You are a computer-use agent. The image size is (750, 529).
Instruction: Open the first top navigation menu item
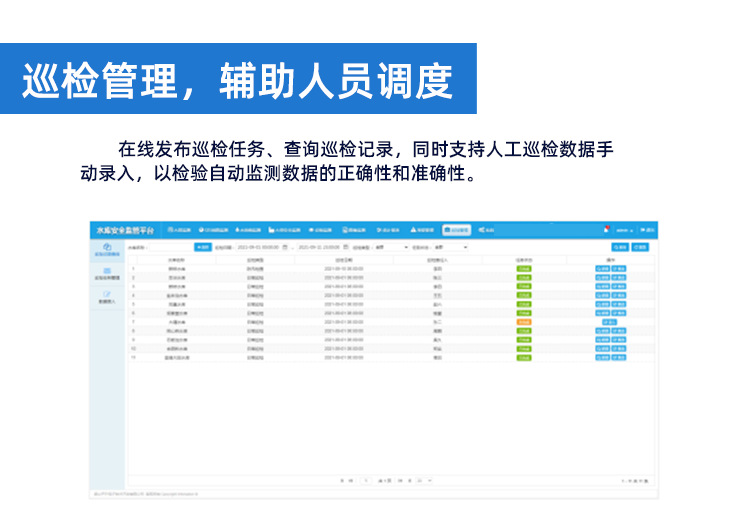[x=179, y=230]
